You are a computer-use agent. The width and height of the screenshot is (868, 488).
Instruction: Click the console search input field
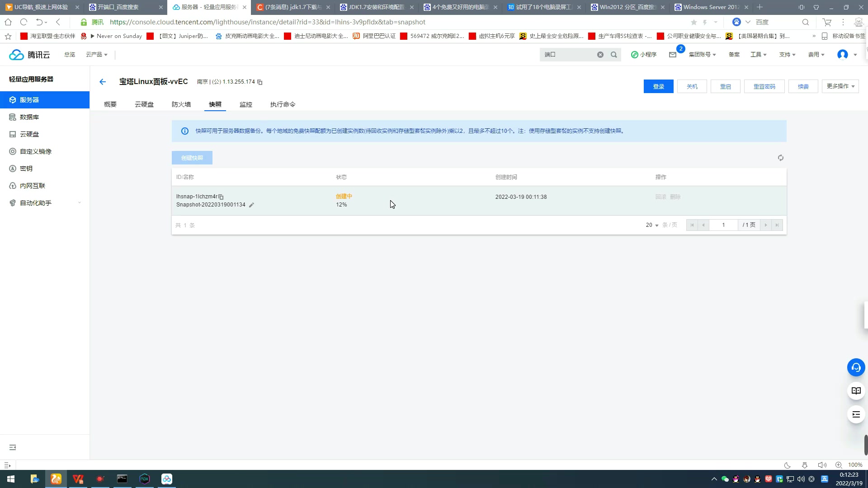[569, 55]
